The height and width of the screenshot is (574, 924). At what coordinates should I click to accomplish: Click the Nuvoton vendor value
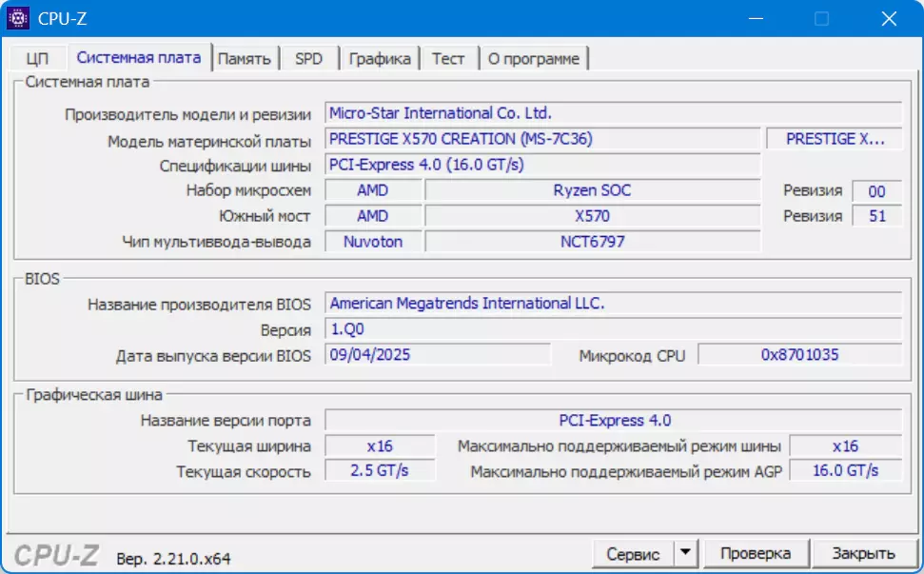click(x=373, y=242)
